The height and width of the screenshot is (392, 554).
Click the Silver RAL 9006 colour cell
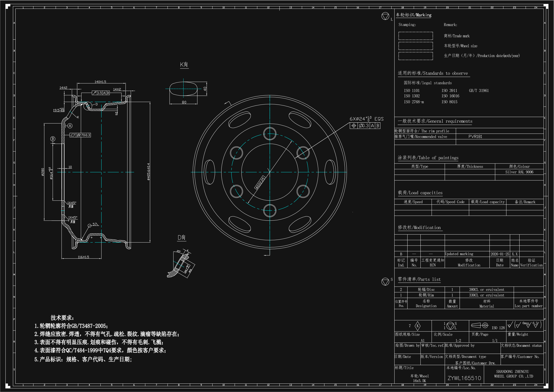pos(519,172)
